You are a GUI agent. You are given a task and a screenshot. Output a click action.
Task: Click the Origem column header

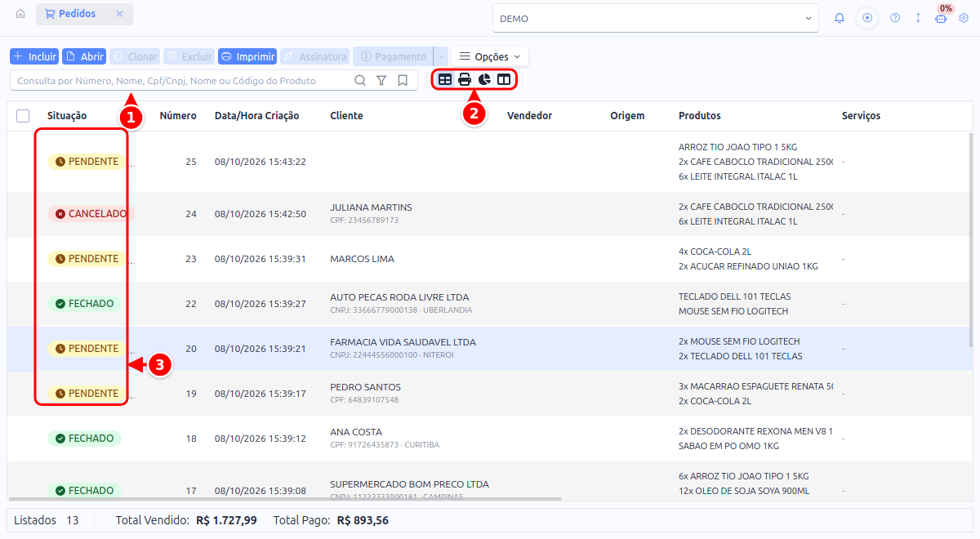[627, 116]
